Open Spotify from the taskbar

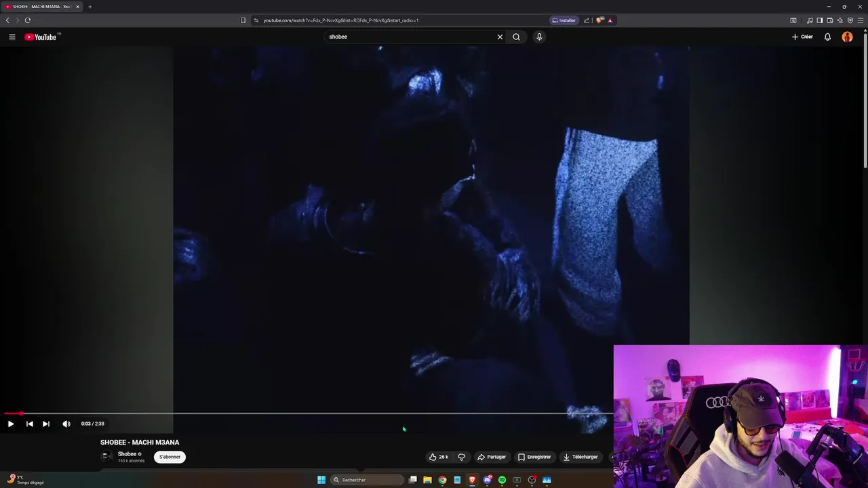pyautogui.click(x=502, y=480)
